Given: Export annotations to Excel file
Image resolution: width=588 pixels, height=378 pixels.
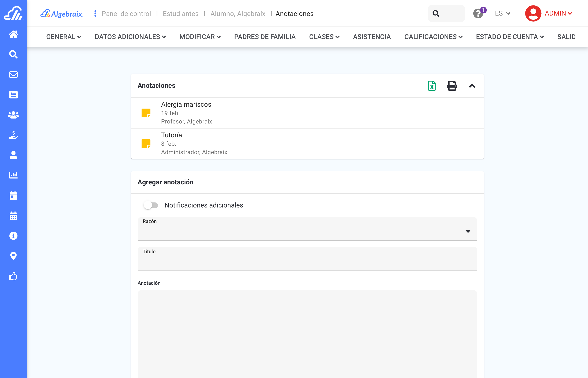Looking at the screenshot, I should click(x=432, y=86).
